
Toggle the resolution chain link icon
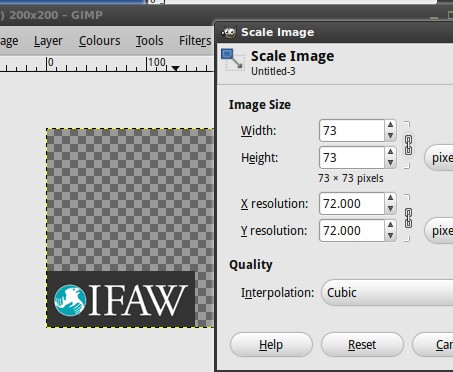408,218
